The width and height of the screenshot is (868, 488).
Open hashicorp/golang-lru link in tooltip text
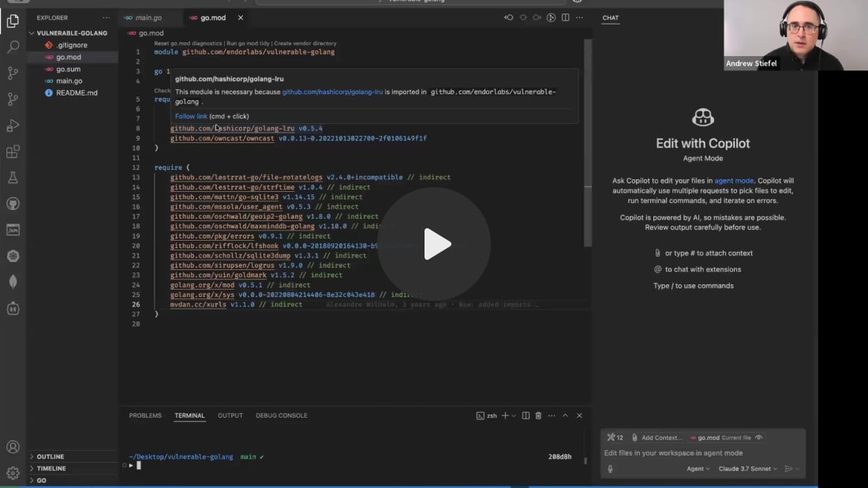coord(332,92)
